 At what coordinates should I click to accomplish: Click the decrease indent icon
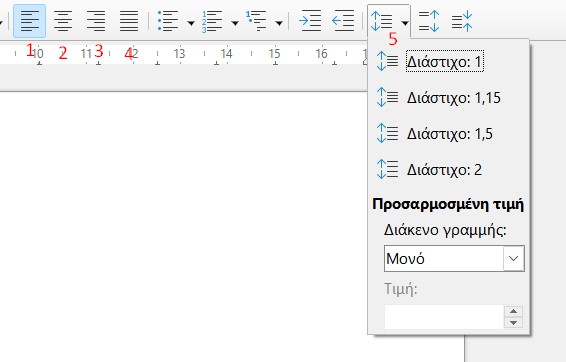pyautogui.click(x=343, y=21)
